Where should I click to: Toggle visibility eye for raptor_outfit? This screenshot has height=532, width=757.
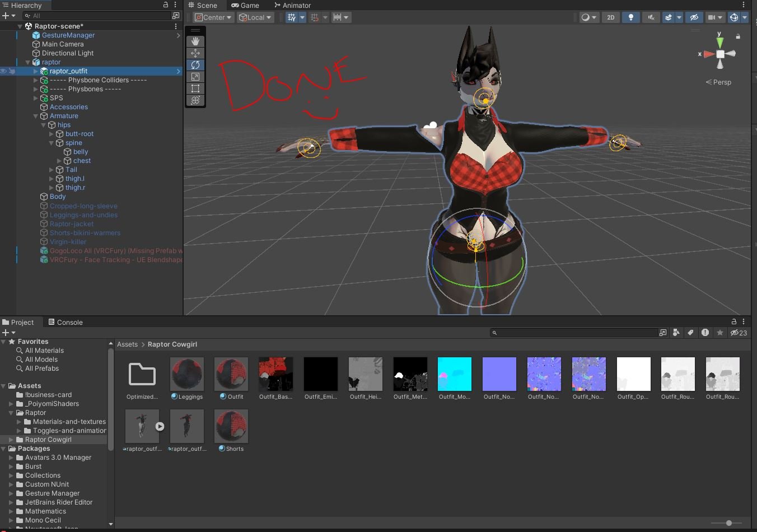(x=3, y=71)
